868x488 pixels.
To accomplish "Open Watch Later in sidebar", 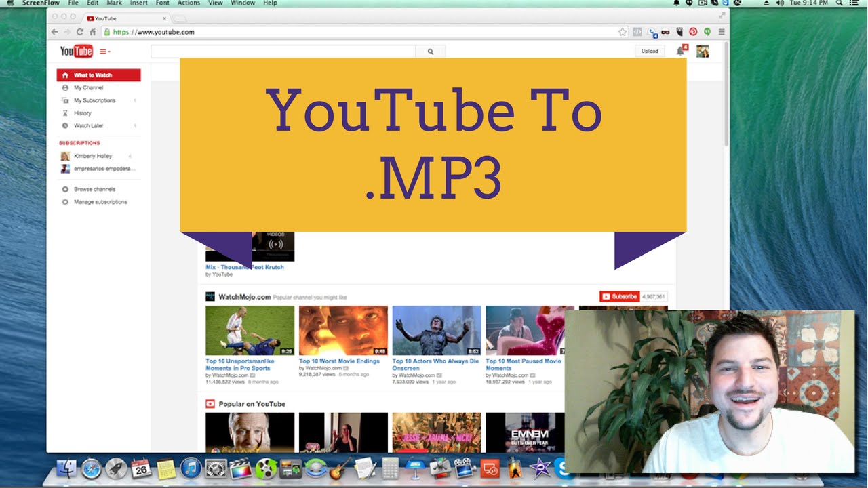I will [88, 126].
